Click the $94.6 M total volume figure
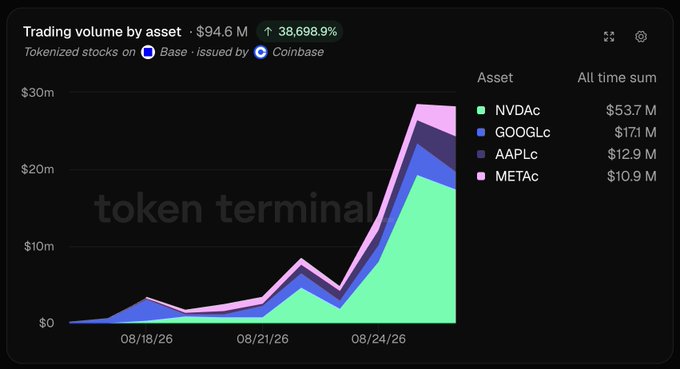This screenshot has height=369, width=680. click(x=222, y=32)
